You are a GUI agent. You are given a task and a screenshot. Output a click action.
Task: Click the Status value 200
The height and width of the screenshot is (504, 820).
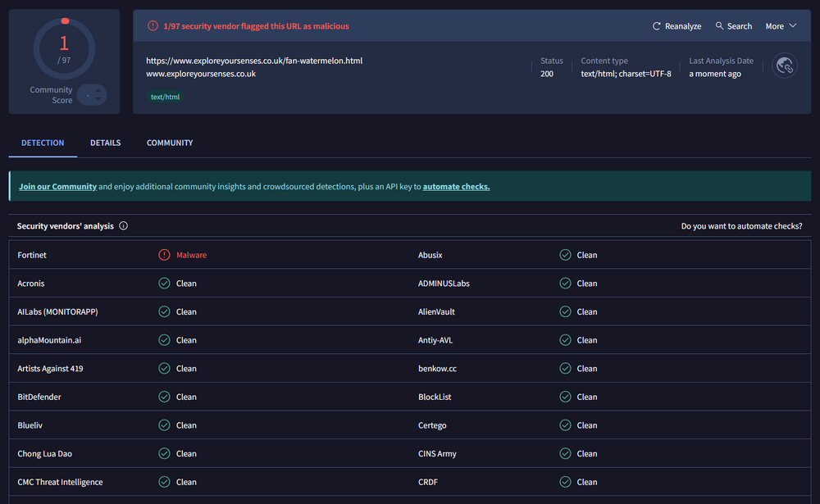coord(546,74)
